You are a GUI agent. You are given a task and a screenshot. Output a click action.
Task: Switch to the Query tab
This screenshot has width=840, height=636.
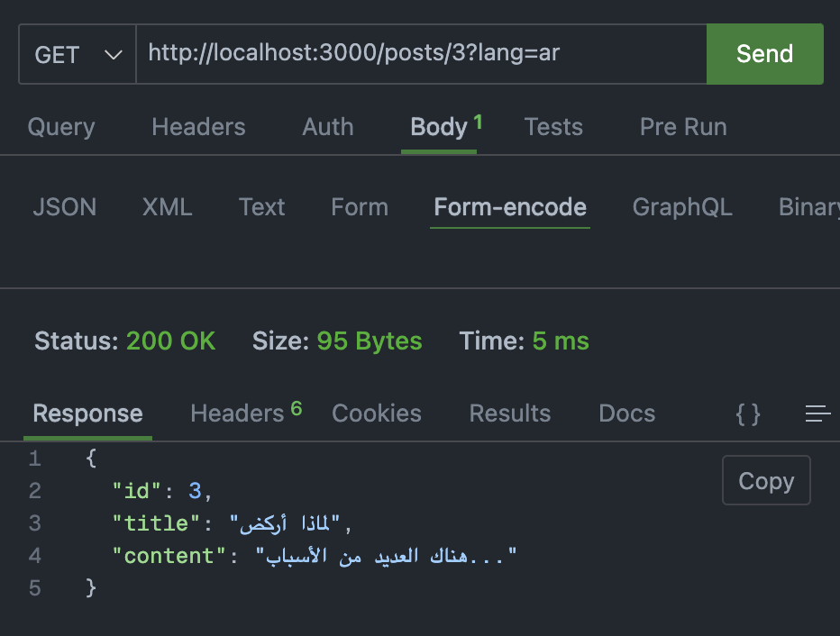coord(60,127)
